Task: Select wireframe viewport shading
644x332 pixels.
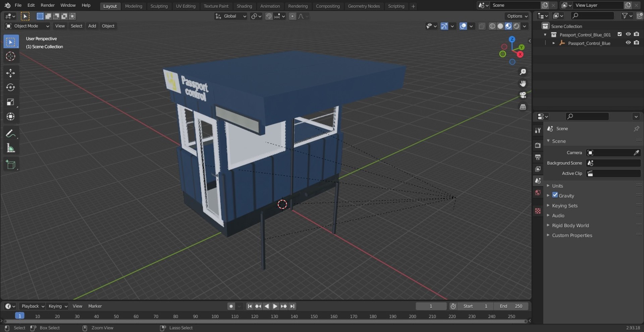Action: click(x=492, y=26)
